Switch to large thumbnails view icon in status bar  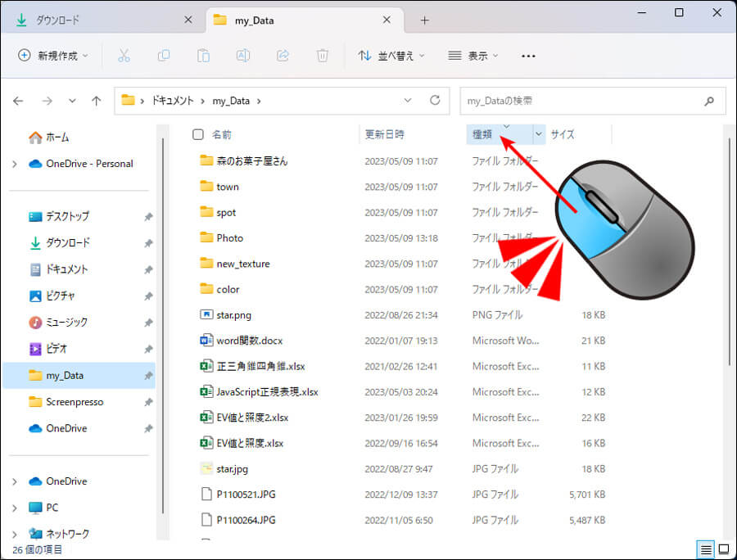point(724,549)
